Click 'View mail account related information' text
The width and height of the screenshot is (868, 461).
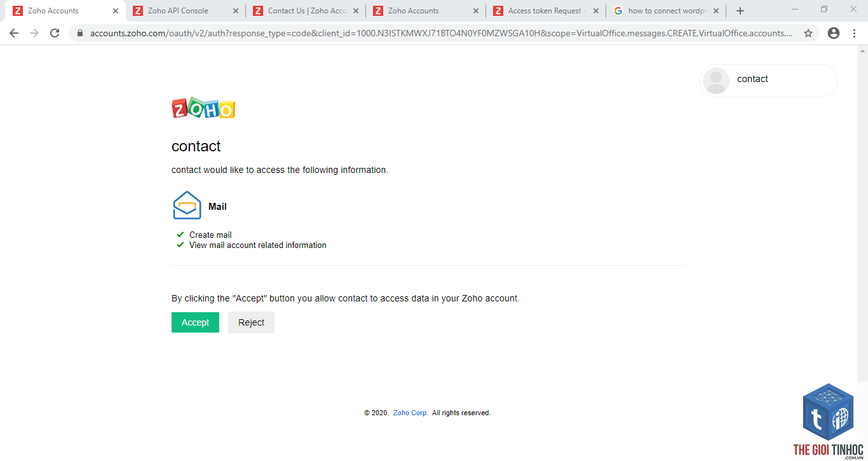[x=258, y=245]
